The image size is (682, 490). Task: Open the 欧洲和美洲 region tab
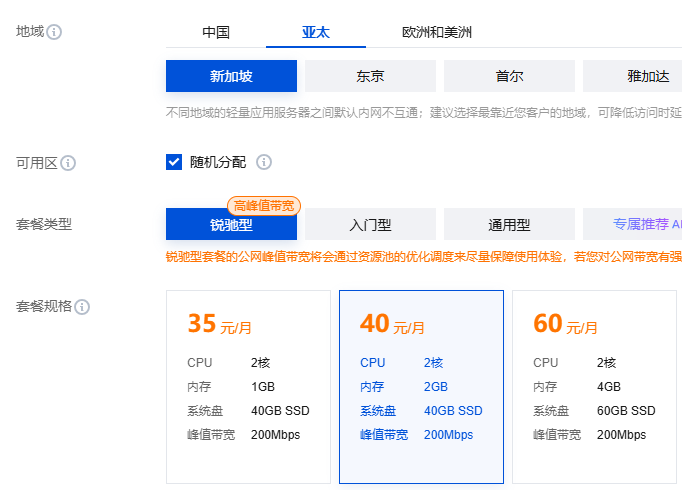pos(437,33)
